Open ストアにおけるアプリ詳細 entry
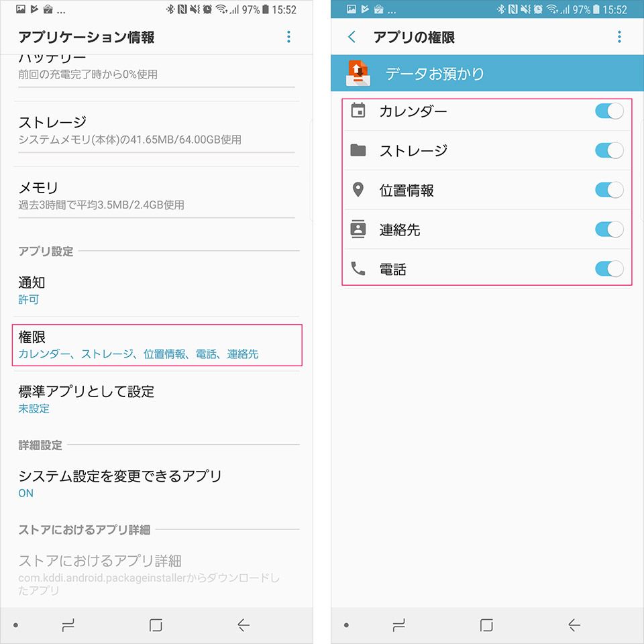This screenshot has height=644, width=644. click(x=156, y=575)
